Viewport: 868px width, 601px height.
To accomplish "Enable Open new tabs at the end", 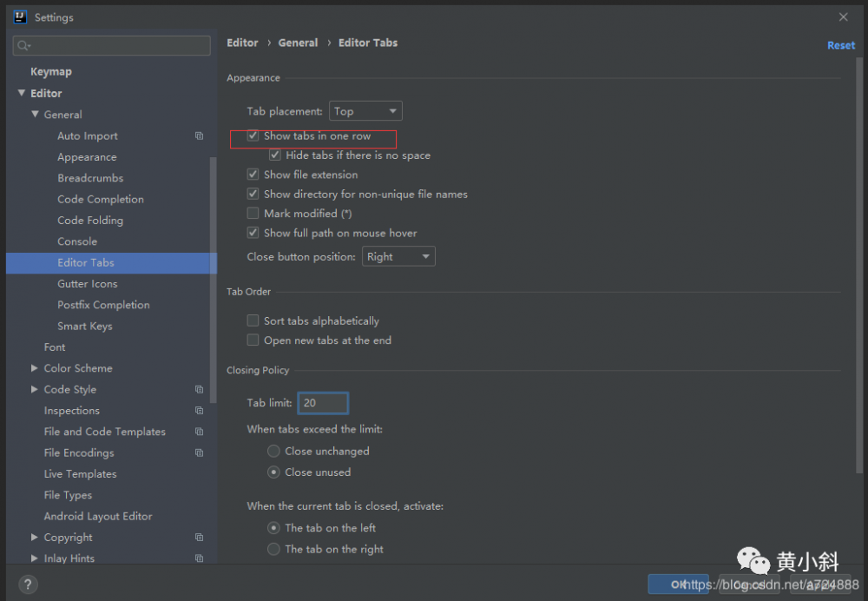I will tap(253, 340).
